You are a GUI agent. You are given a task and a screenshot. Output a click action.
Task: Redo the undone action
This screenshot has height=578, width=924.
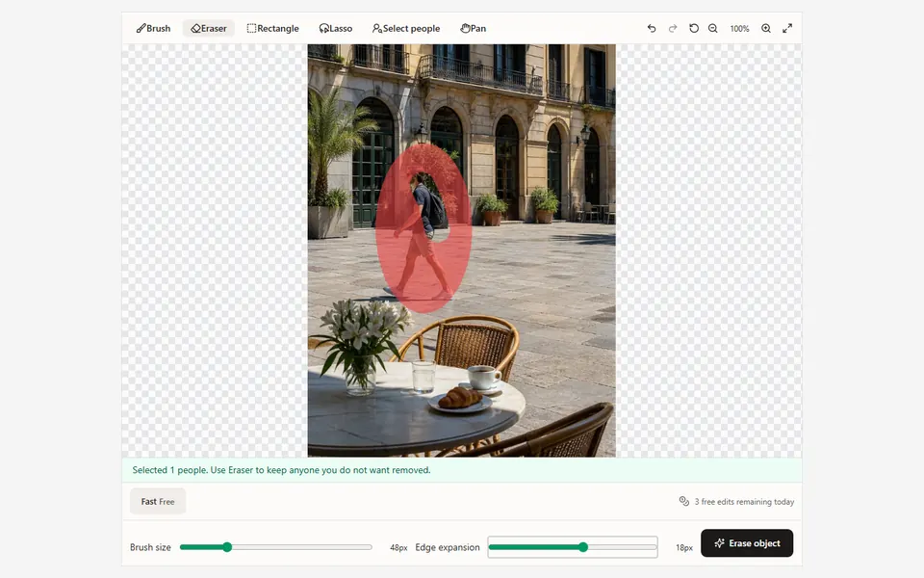673,28
